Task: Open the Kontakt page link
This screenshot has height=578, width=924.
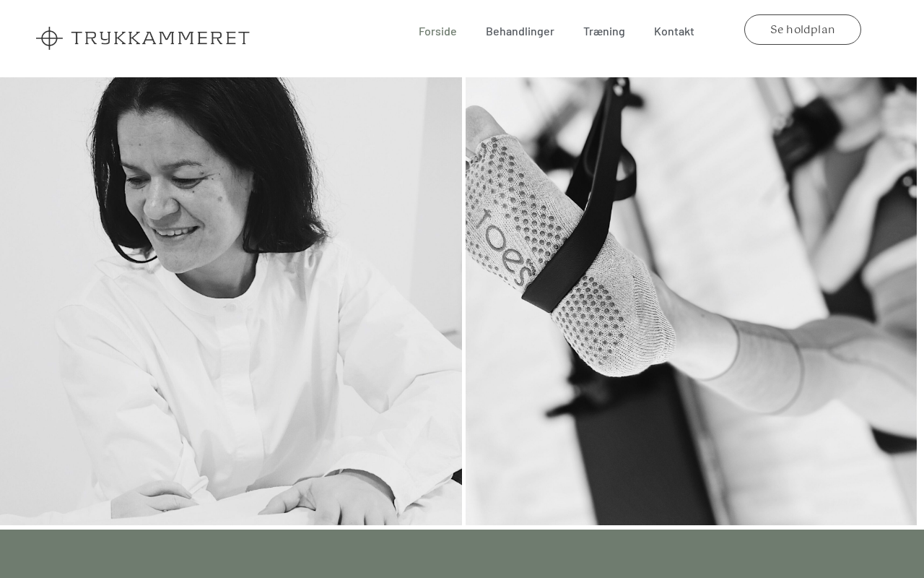Action: coord(674,31)
